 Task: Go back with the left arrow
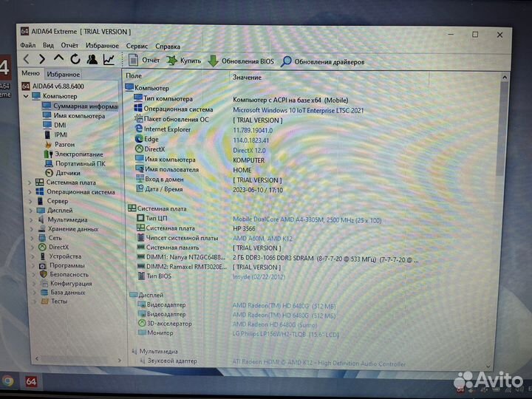(27, 59)
